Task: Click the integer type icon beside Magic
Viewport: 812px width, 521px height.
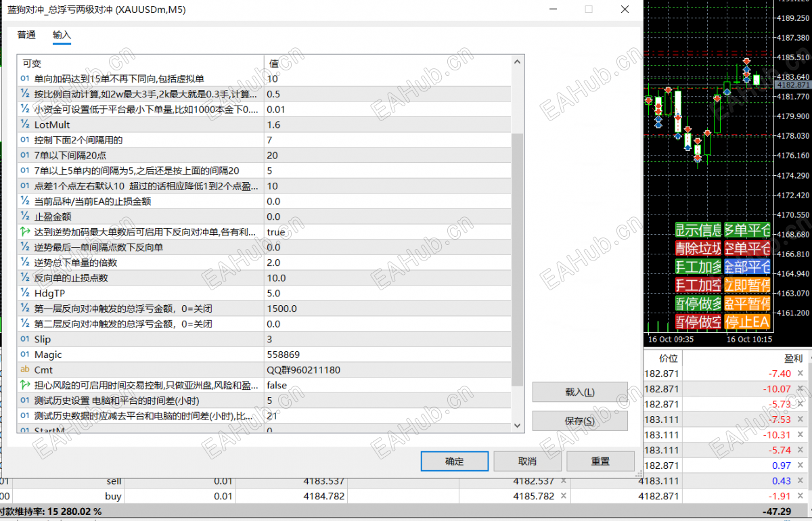Action: [25, 355]
